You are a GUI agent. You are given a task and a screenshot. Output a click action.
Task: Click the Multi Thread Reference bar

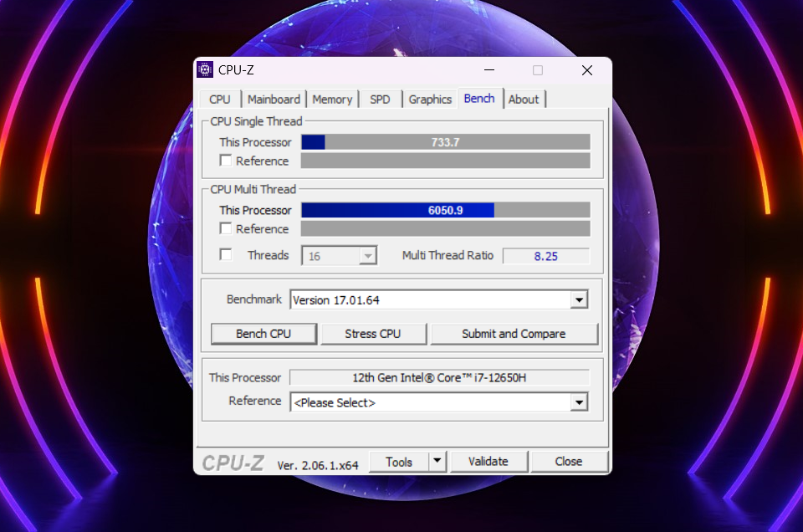(446, 229)
